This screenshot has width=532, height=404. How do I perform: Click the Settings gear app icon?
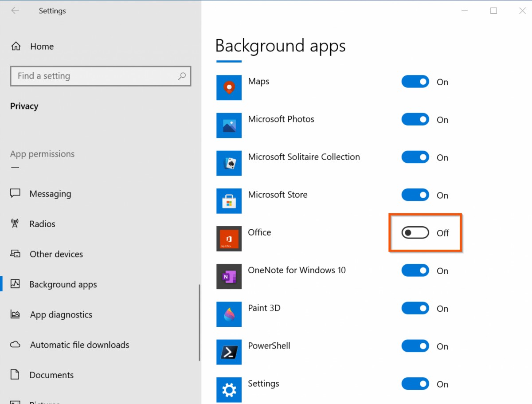[x=229, y=389]
